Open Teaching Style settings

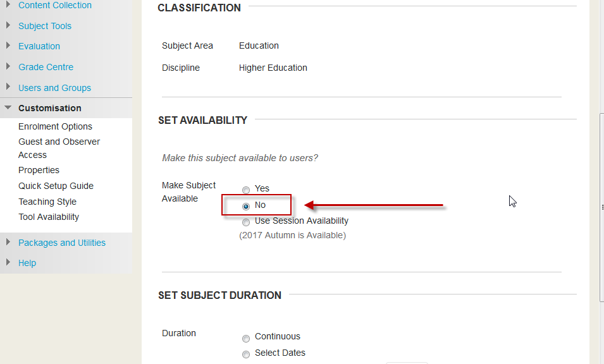(47, 202)
